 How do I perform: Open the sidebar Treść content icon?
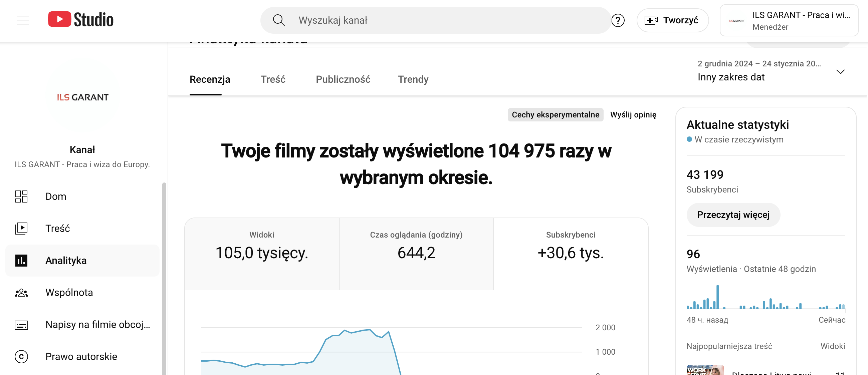point(21,228)
